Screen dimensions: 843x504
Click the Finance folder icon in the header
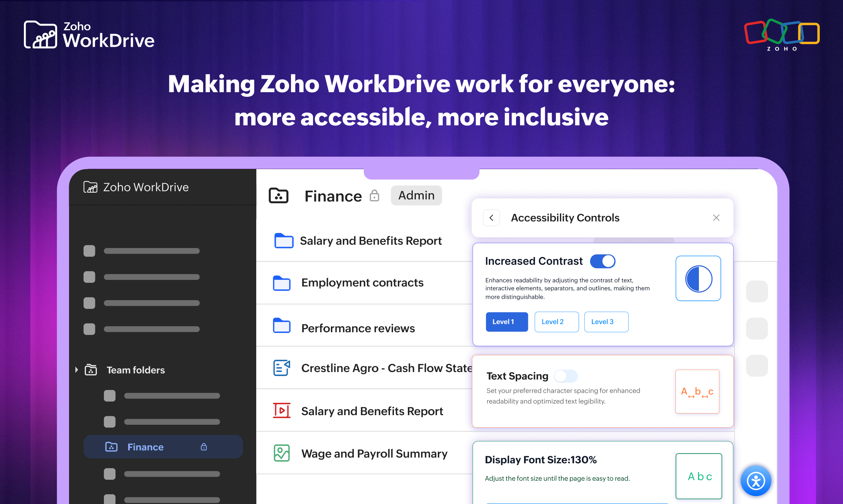click(278, 196)
